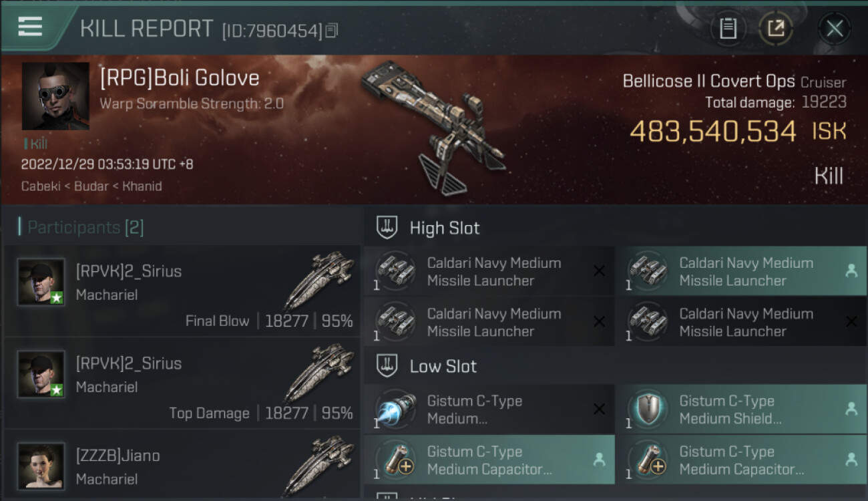868x501 pixels.
Task: Open the Final Blow participant 2_Sirius
Action: point(182,291)
